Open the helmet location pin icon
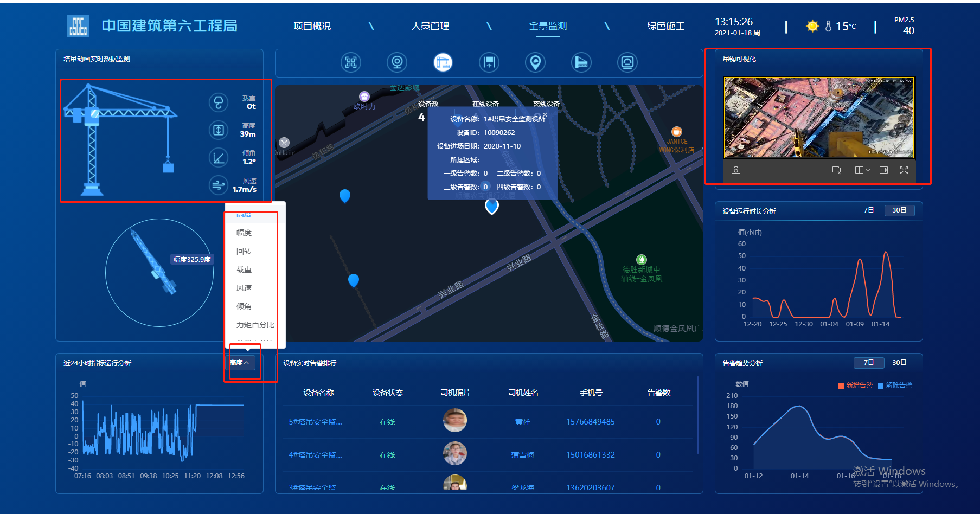 coord(535,62)
